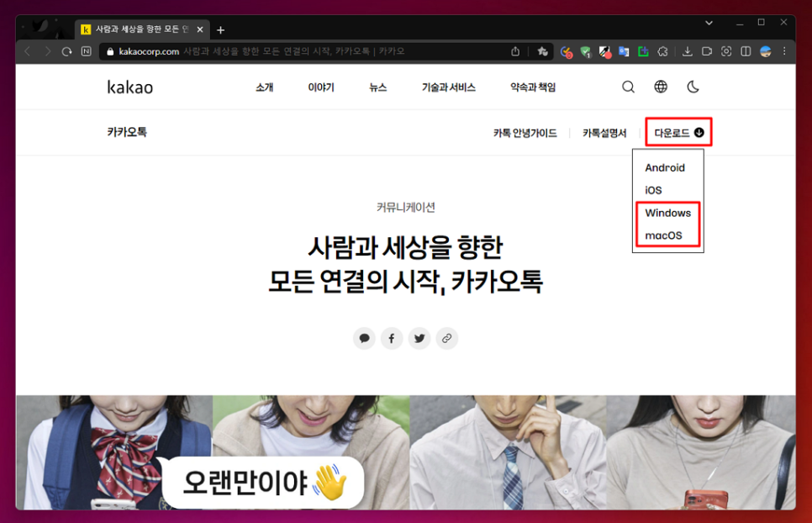Image resolution: width=812 pixels, height=523 pixels.
Task: Open the kakao site search magnifier
Action: pyautogui.click(x=628, y=87)
